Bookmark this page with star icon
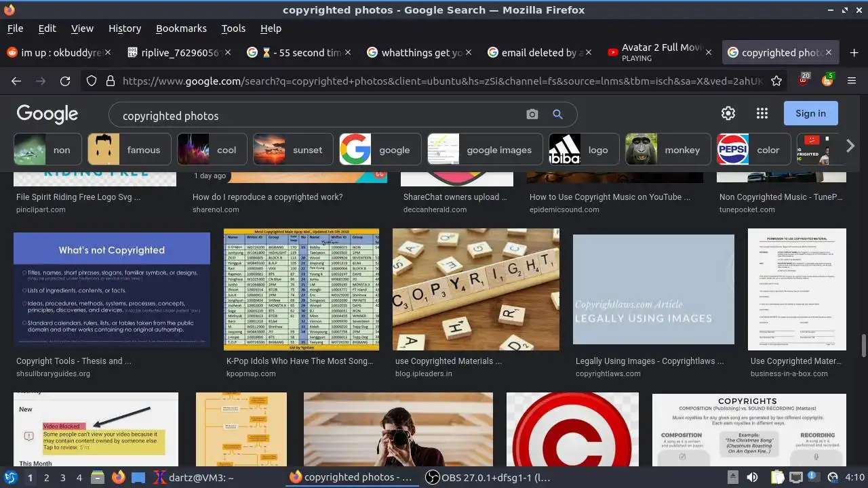The height and width of the screenshot is (488, 868). [776, 81]
